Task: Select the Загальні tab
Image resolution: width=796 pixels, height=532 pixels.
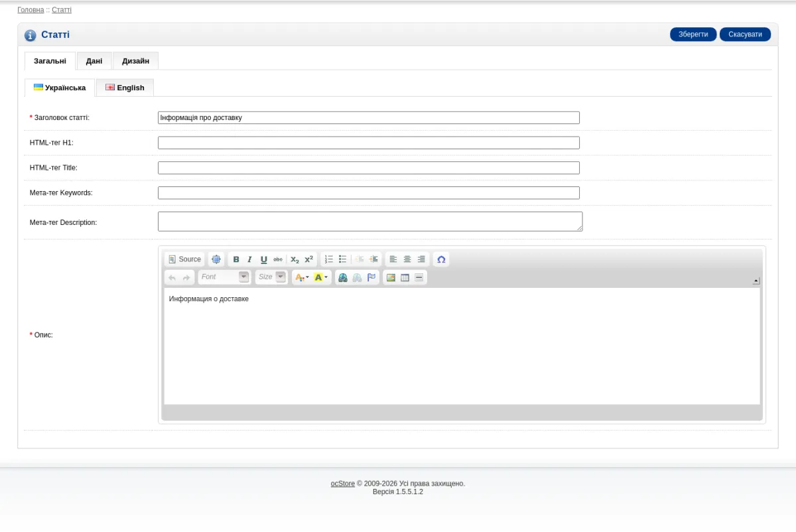Action: click(50, 61)
